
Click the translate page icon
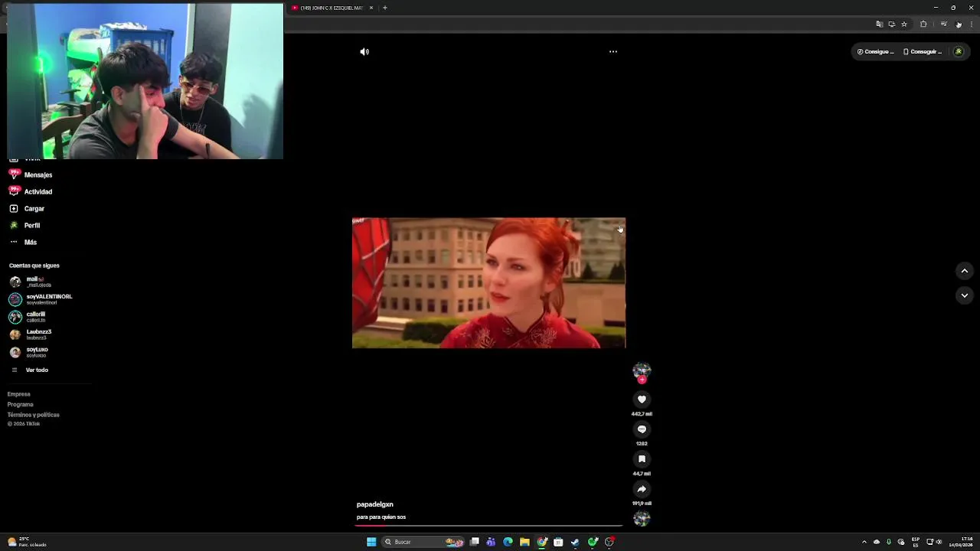point(879,24)
